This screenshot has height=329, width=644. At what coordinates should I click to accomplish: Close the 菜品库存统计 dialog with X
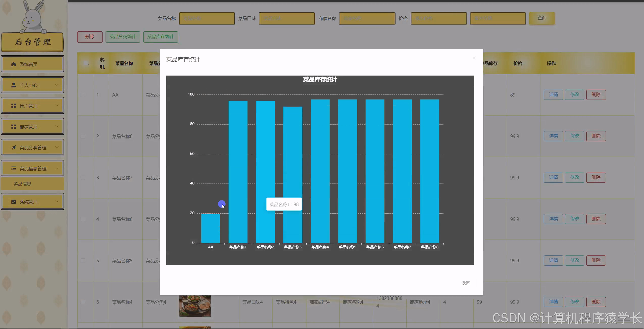(474, 58)
